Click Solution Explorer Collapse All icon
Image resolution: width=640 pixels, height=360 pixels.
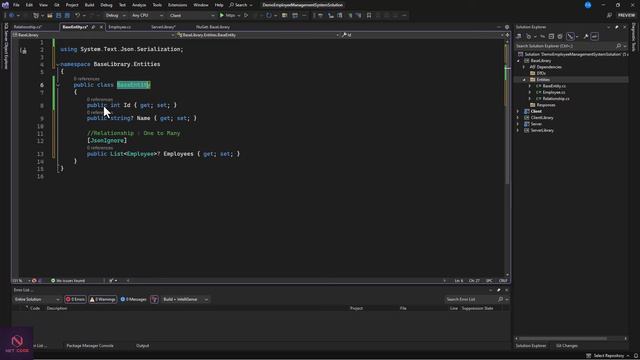tap(551, 36)
